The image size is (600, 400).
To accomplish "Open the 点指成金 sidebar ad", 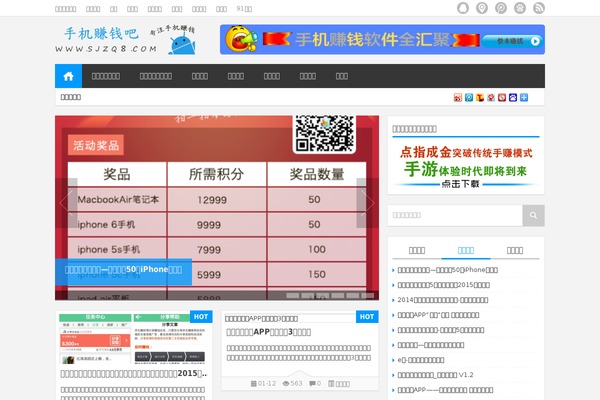I will click(466, 167).
